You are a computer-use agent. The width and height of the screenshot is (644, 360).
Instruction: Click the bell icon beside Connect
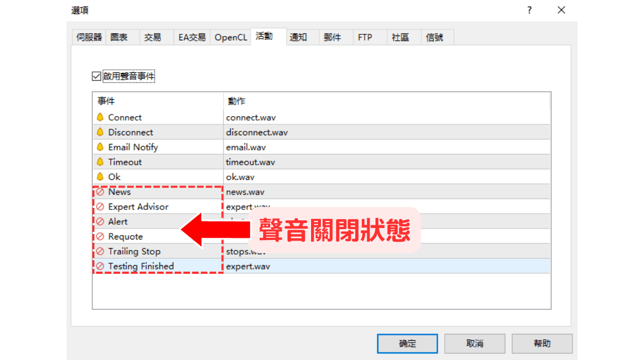pyautogui.click(x=100, y=117)
